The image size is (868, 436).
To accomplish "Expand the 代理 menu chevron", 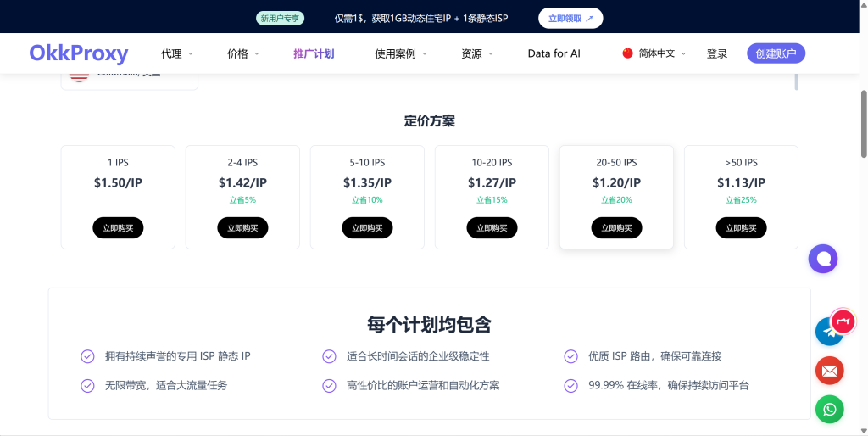I will 191,53.
